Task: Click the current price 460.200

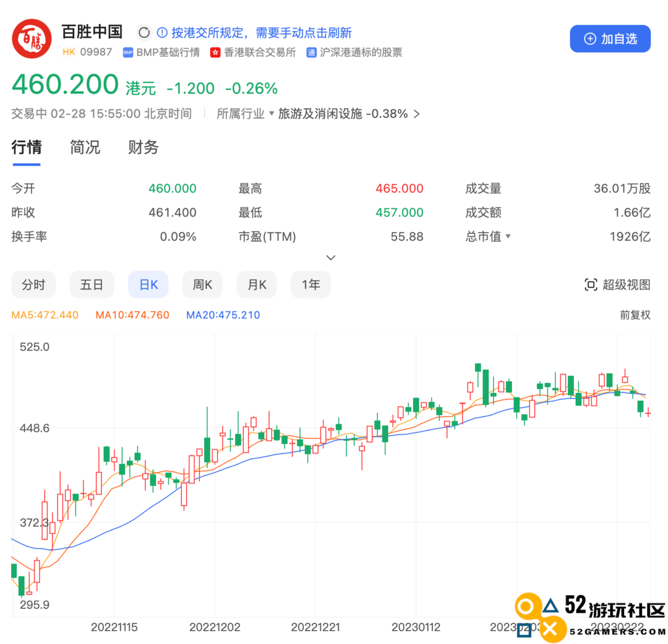Action: point(65,84)
